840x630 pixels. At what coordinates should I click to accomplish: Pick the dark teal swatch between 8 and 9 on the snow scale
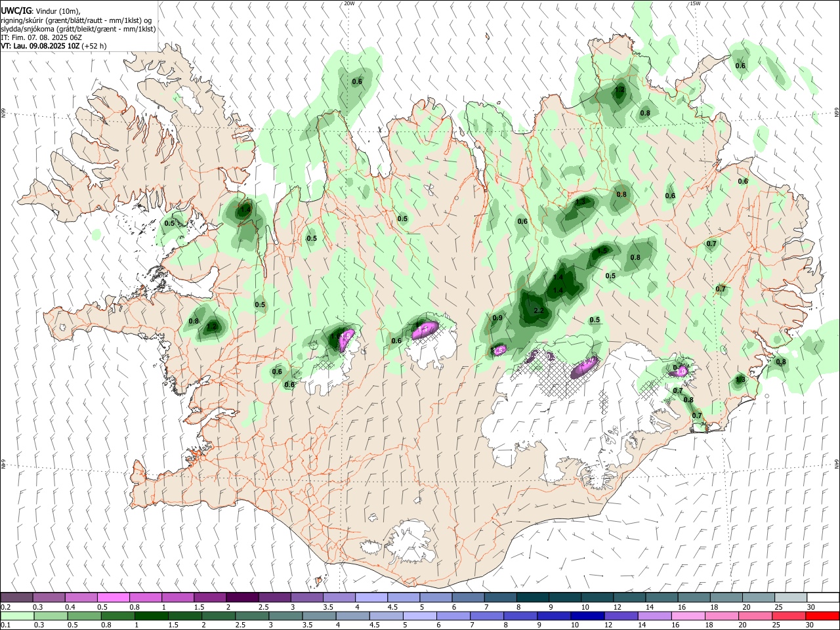point(532,598)
